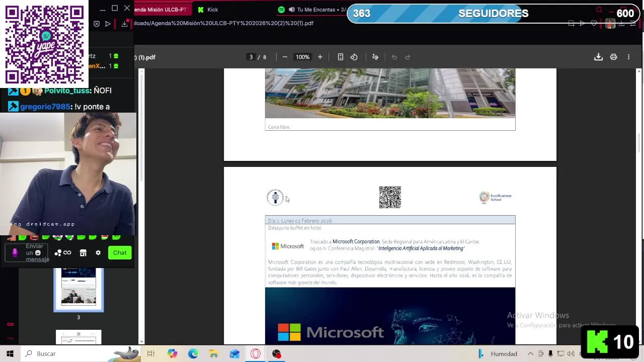Click the green Chat button
The image size is (644, 362).
[120, 253]
